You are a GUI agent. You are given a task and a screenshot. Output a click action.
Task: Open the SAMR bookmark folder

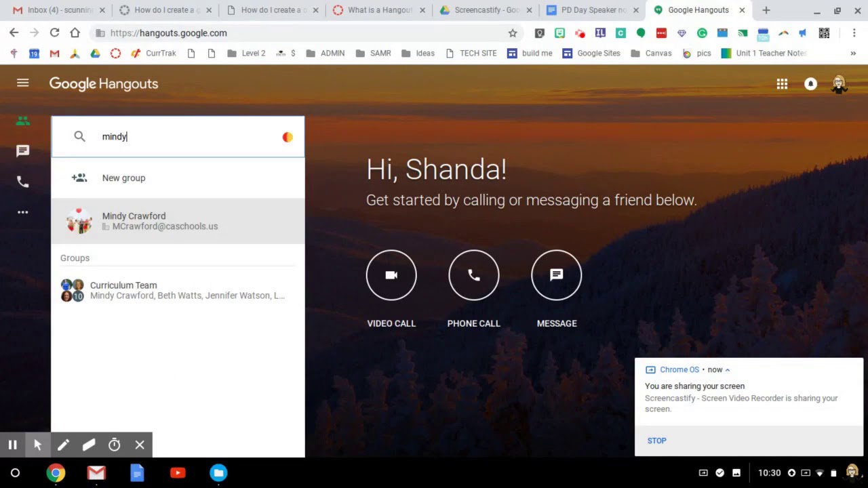373,53
